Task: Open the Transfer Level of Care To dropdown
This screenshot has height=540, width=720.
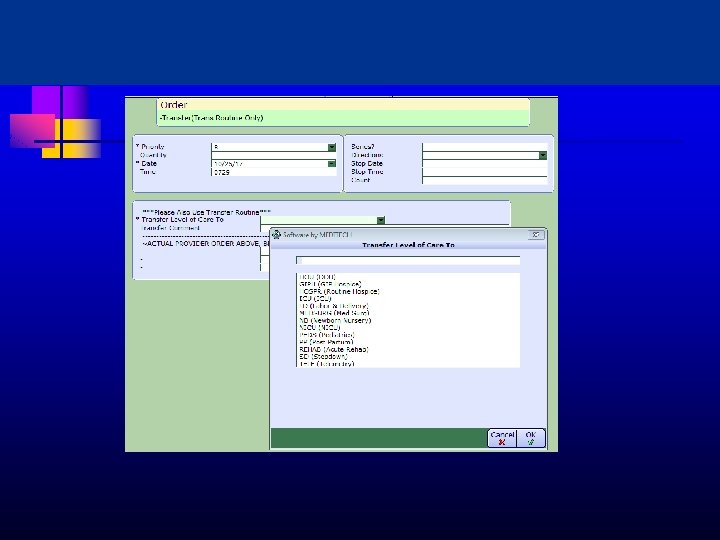Action: (381, 220)
